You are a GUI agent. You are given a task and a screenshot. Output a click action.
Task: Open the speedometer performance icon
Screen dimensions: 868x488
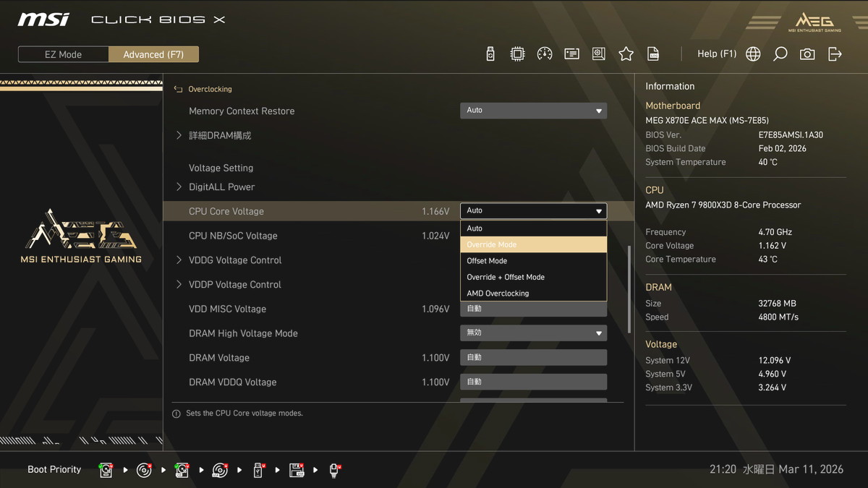tap(545, 54)
